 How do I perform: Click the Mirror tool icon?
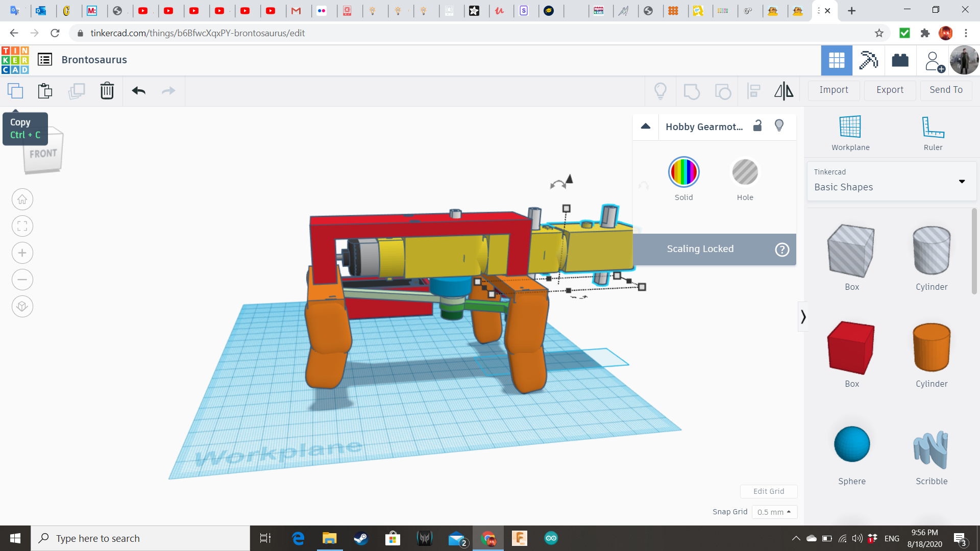(783, 91)
